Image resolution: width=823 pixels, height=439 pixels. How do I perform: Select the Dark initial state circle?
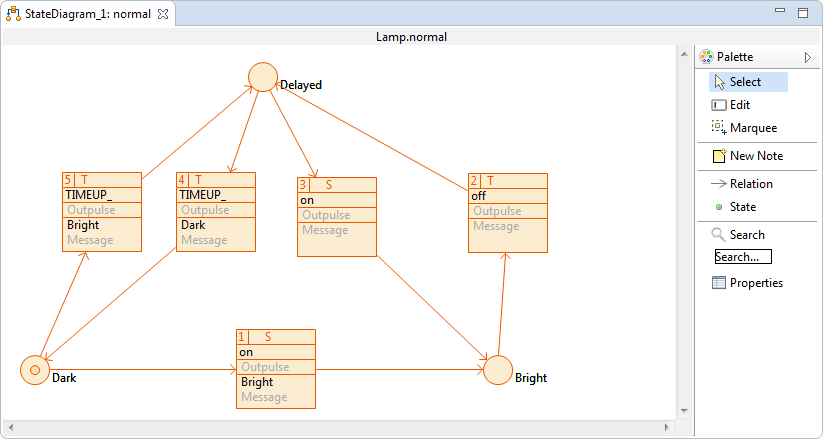[35, 370]
